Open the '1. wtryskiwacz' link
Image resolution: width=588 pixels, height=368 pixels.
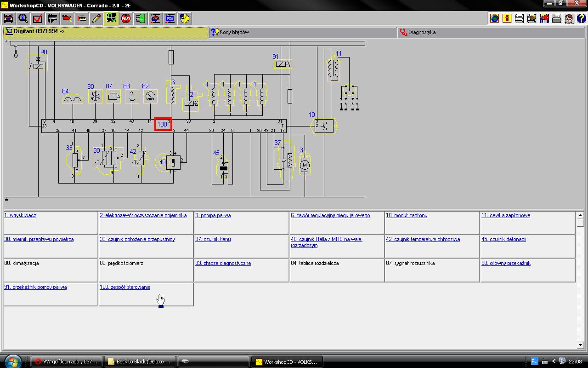(x=20, y=215)
